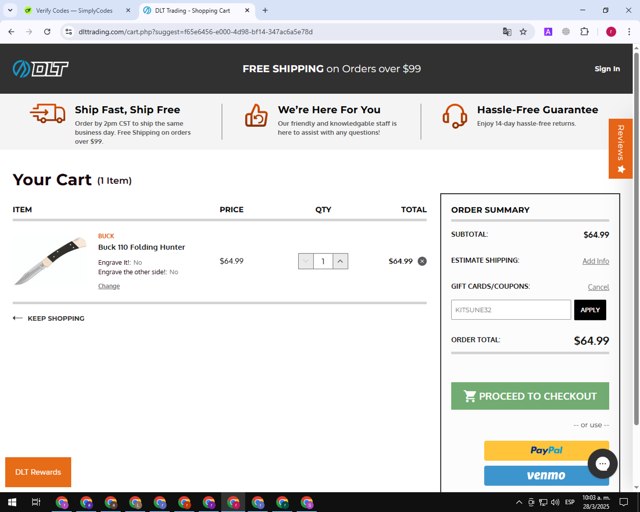Click the page vertical scrollbar
Screen dimensions: 640x512
pos(636,238)
